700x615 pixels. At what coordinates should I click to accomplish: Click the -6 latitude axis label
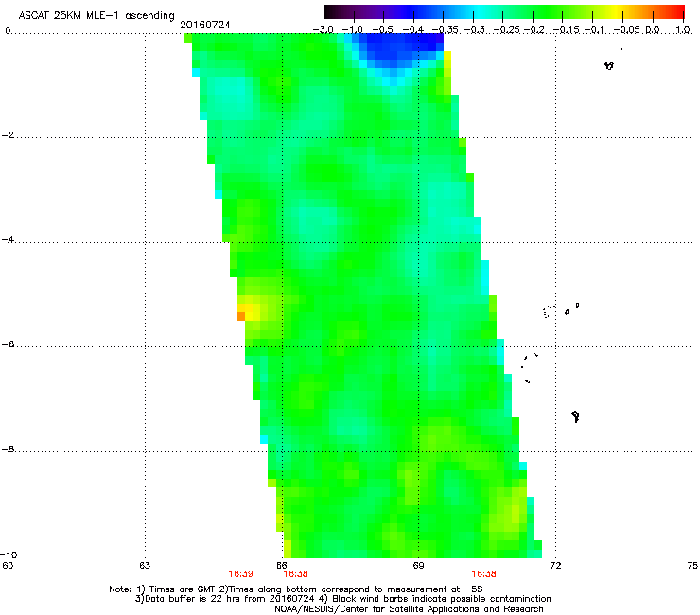click(x=8, y=344)
